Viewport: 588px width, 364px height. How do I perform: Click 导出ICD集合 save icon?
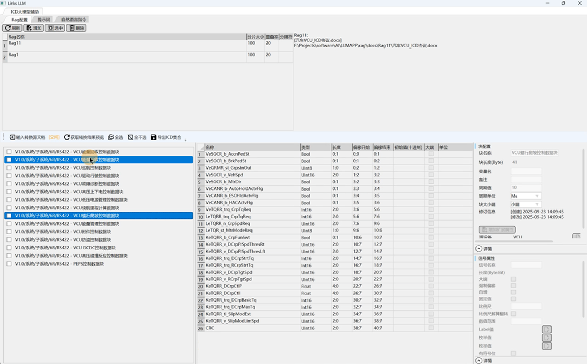click(x=154, y=137)
